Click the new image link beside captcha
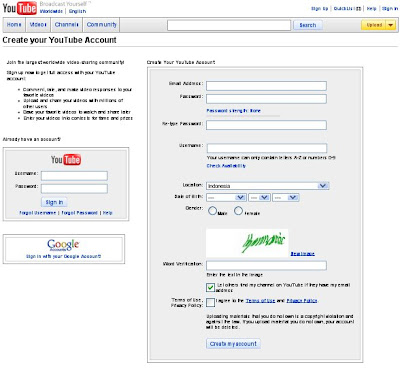The height and width of the screenshot is (369, 400). 302,254
